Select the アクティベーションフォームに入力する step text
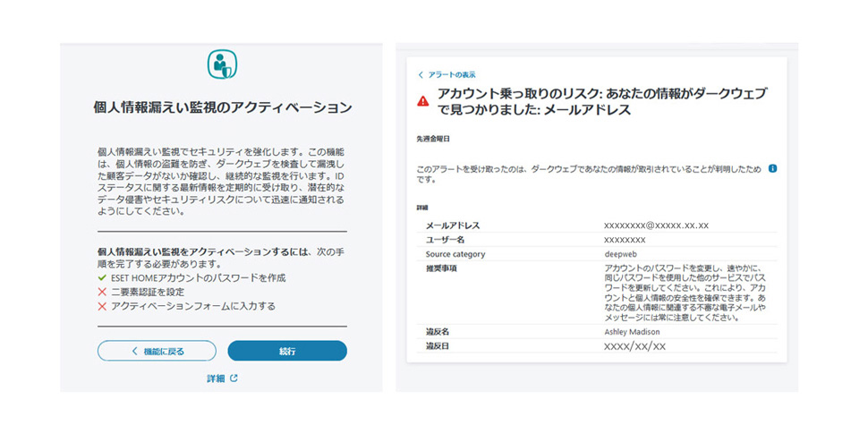The width and height of the screenshot is (868, 434). [193, 305]
